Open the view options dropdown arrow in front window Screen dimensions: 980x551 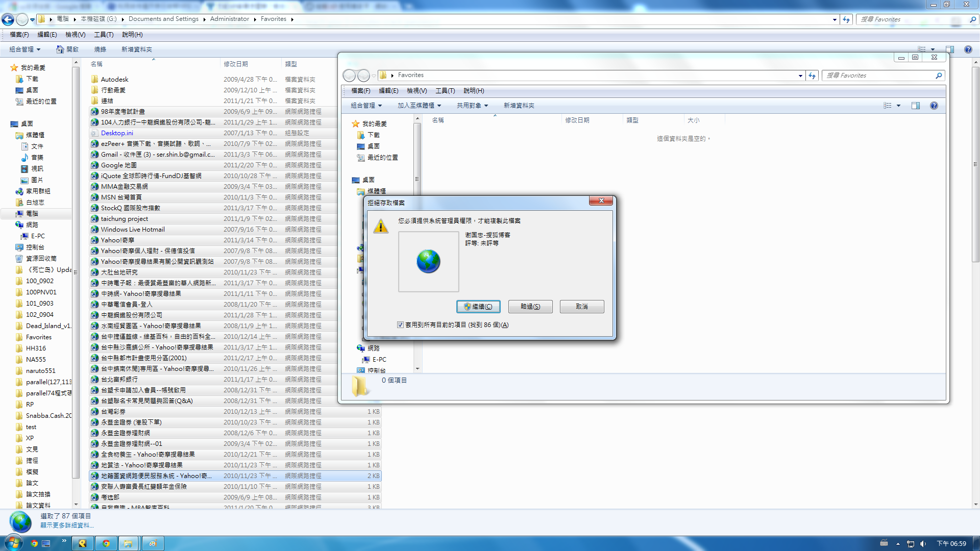[898, 106]
